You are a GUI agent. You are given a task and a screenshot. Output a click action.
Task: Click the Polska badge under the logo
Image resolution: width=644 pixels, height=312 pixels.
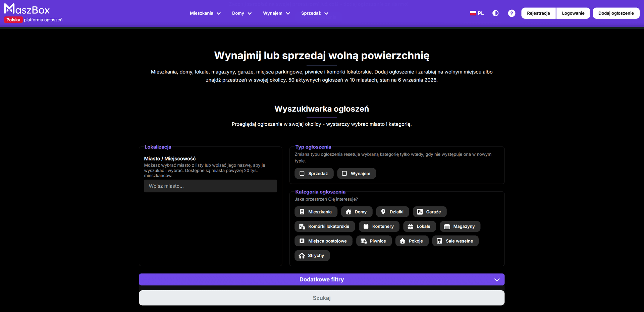coord(13,20)
